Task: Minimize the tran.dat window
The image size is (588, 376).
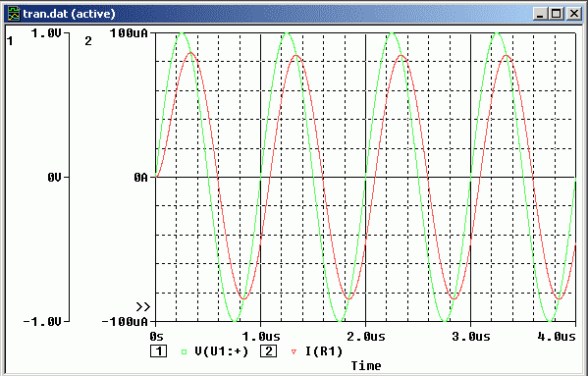Action: tap(540, 14)
